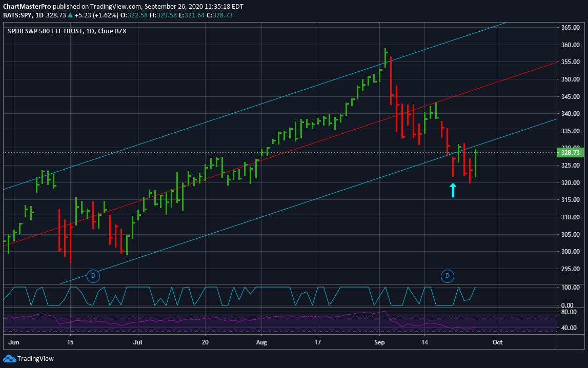Image resolution: width=588 pixels, height=368 pixels.
Task: Click the Sep label on time axis
Action: pos(379,342)
